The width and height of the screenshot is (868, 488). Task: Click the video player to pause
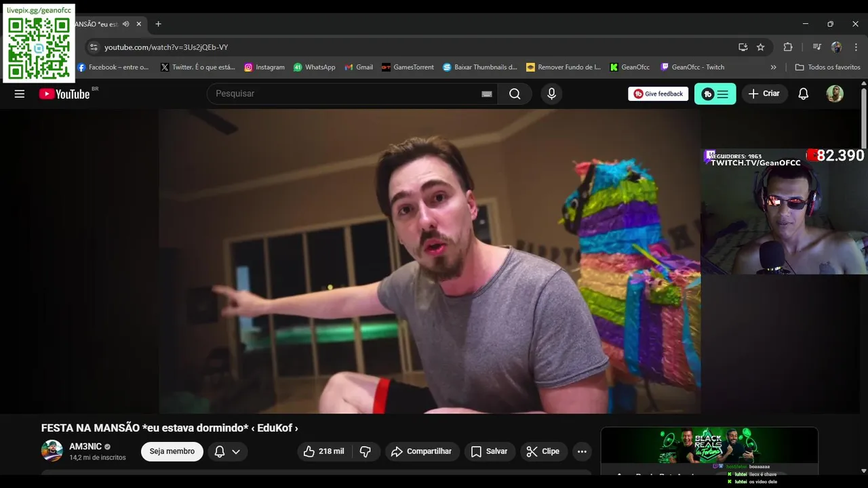[430, 261]
